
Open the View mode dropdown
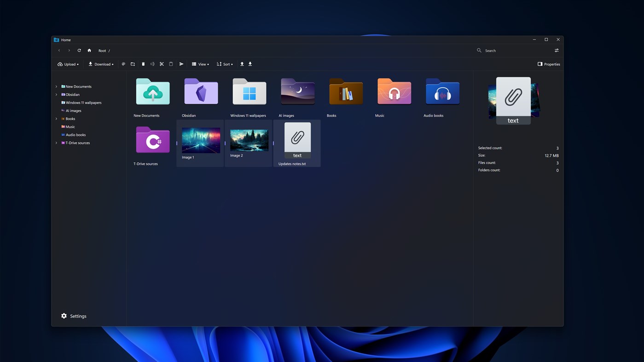pos(200,64)
